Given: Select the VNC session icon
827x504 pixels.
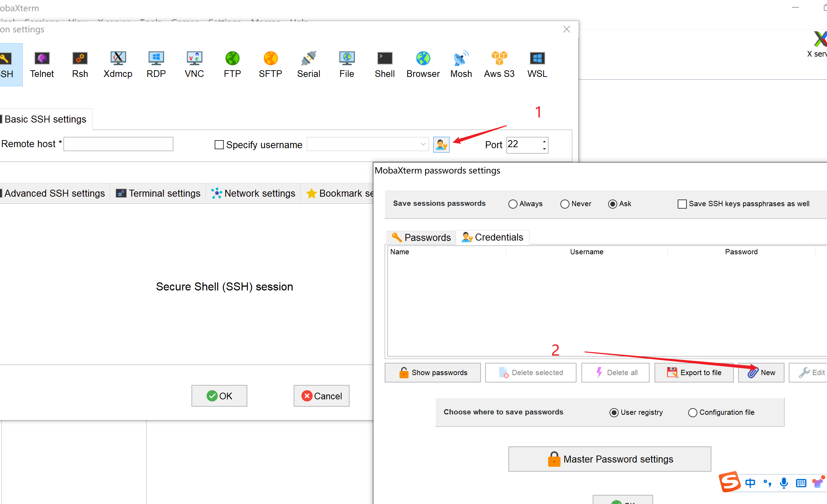Looking at the screenshot, I should (x=194, y=65).
